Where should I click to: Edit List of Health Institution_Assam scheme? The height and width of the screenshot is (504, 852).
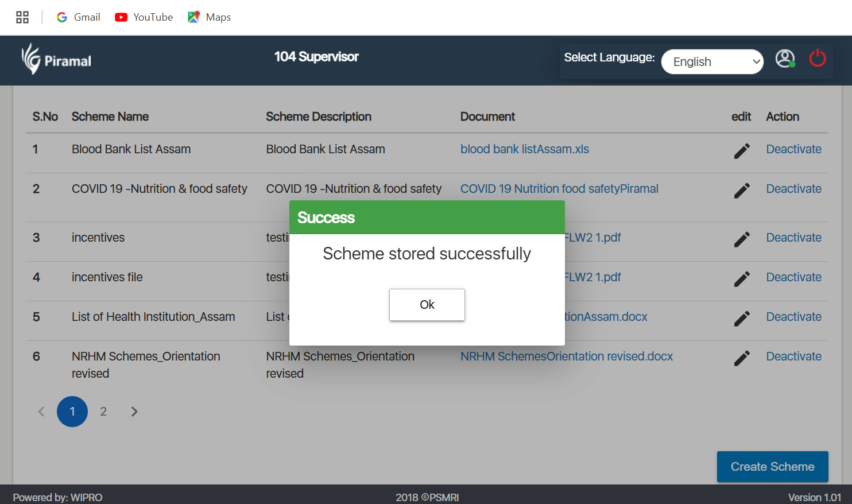coord(742,319)
